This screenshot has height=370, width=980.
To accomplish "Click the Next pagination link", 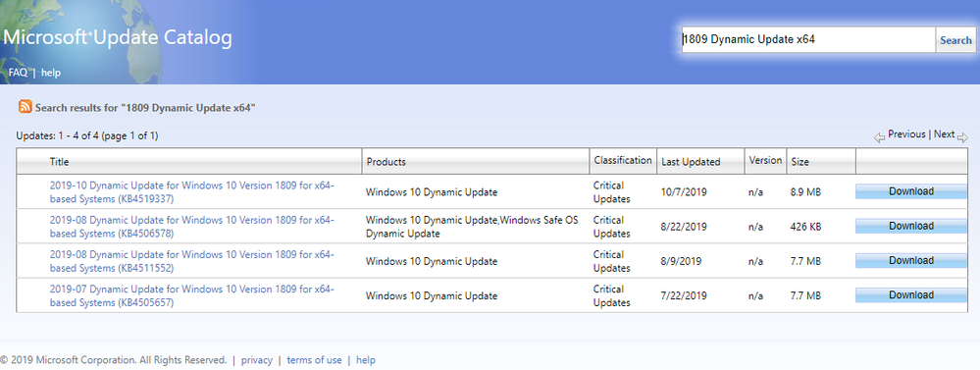I will (945, 133).
